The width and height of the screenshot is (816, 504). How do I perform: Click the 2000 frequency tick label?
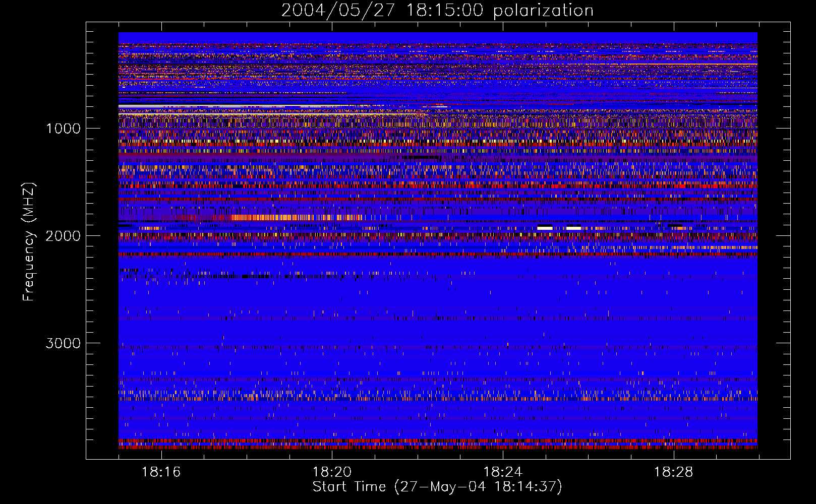[63, 236]
